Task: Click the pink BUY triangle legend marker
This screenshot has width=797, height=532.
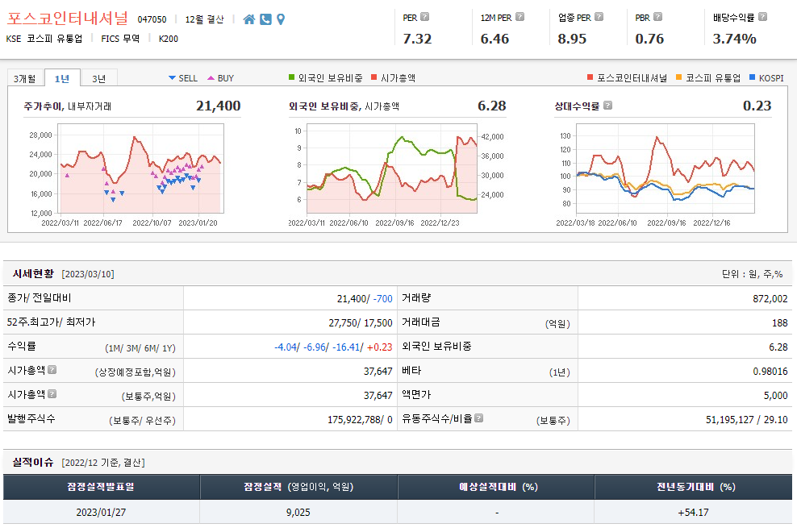Action: coord(211,77)
